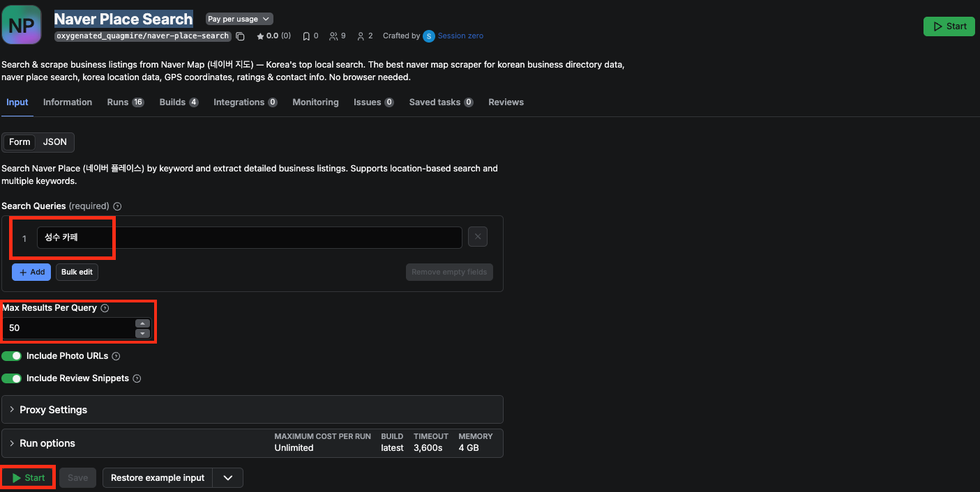
Task: Click the latest build value
Action: pyautogui.click(x=392, y=448)
